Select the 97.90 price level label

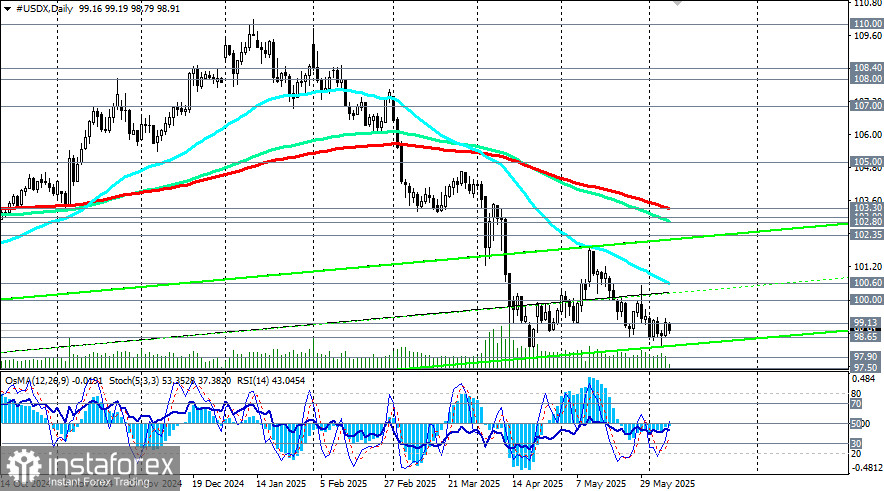point(867,357)
